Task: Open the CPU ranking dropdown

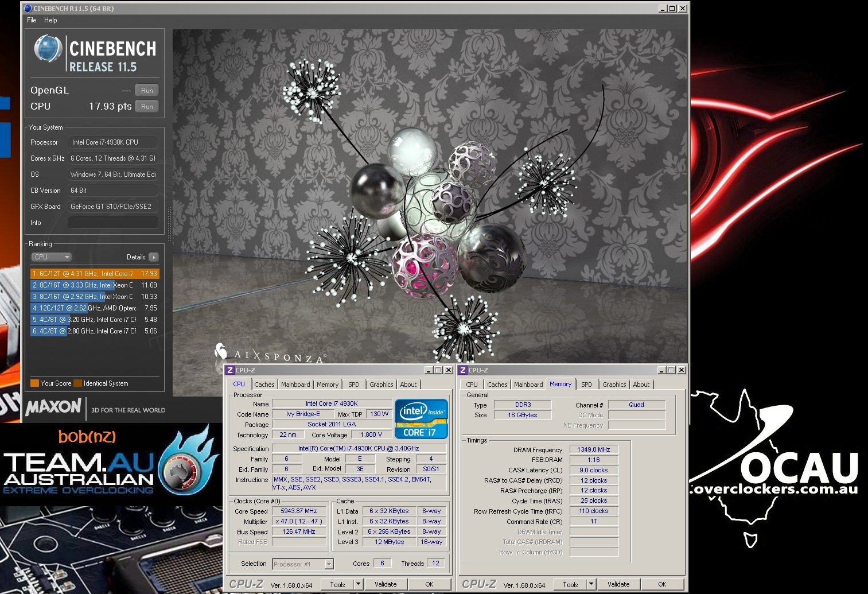Action: 51,257
